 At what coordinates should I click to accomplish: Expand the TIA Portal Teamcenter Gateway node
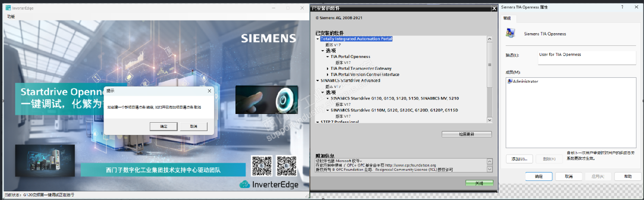[x=328, y=69]
